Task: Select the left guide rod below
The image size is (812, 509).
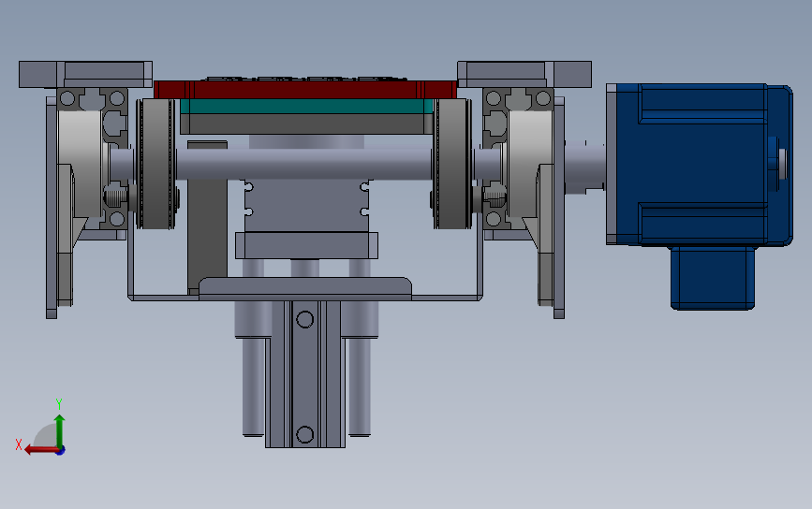Action: (x=253, y=385)
